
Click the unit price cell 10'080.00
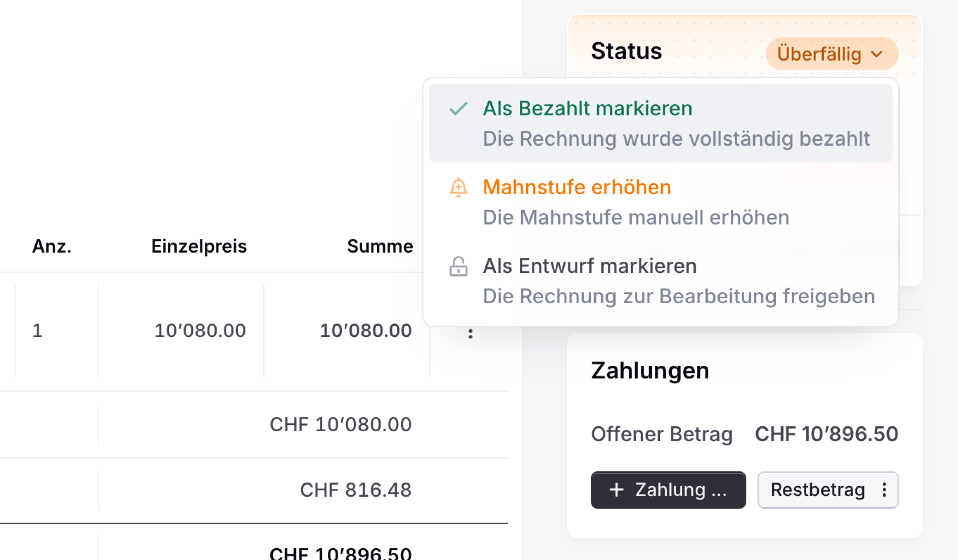200,331
